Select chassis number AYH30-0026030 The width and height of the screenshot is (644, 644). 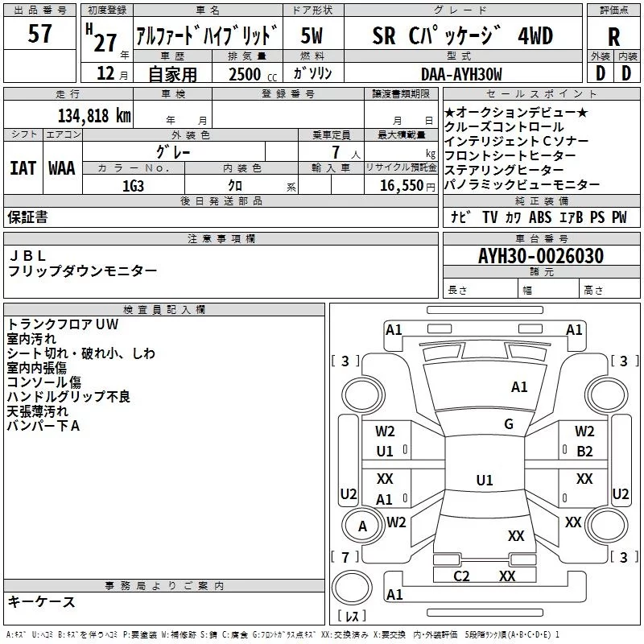click(x=541, y=256)
